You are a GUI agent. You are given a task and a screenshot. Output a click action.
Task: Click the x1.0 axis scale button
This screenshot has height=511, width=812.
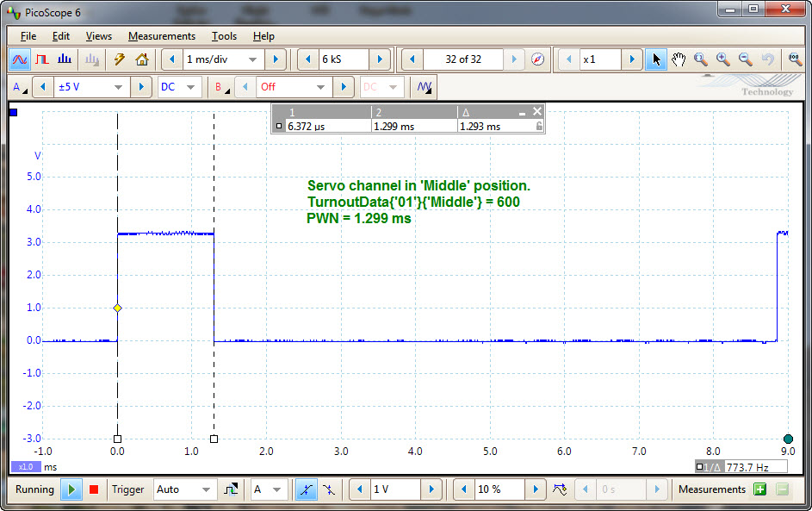coord(26,467)
